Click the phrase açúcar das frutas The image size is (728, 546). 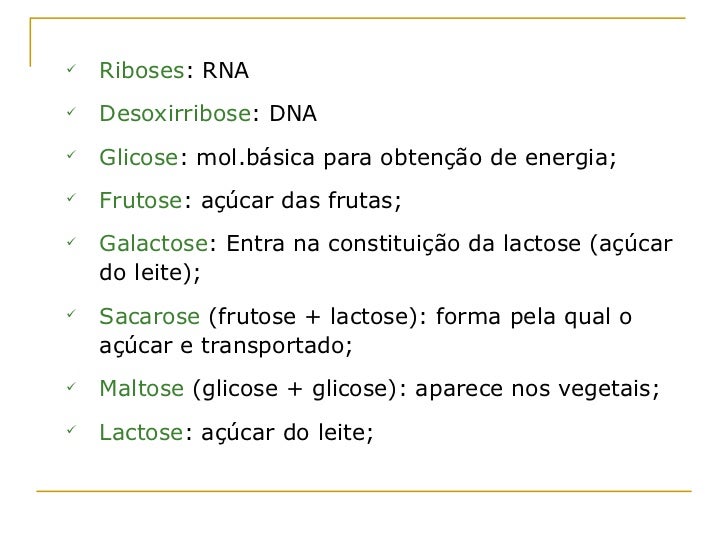(x=298, y=201)
